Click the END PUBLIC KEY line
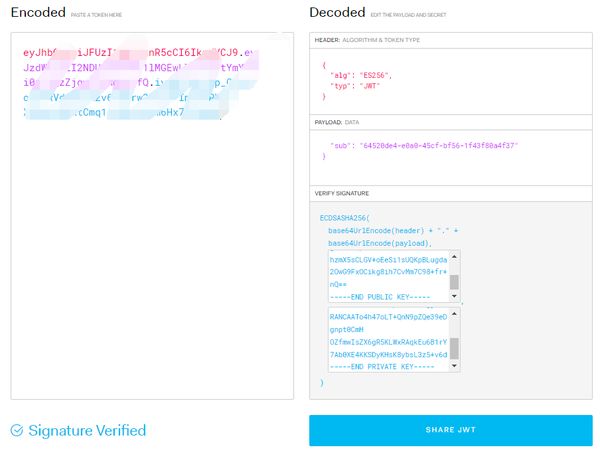Viewport: 600px width, 457px height. point(380,297)
